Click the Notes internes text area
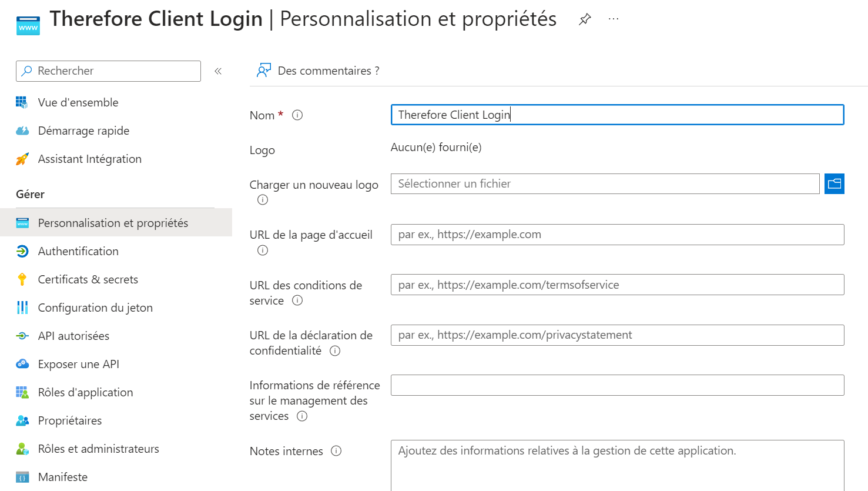The image size is (868, 491). click(617, 465)
